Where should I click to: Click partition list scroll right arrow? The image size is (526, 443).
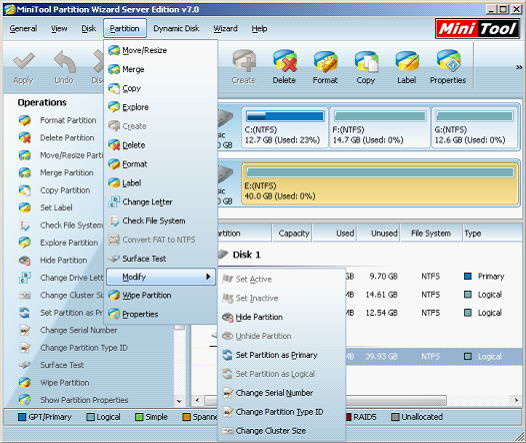(516, 400)
